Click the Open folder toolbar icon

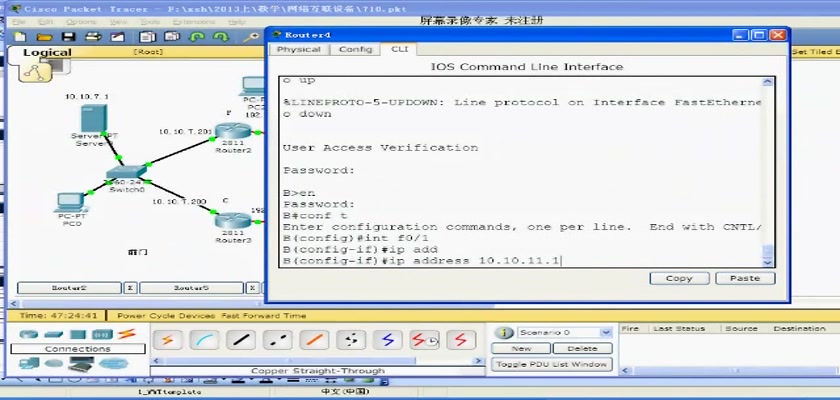44,37
